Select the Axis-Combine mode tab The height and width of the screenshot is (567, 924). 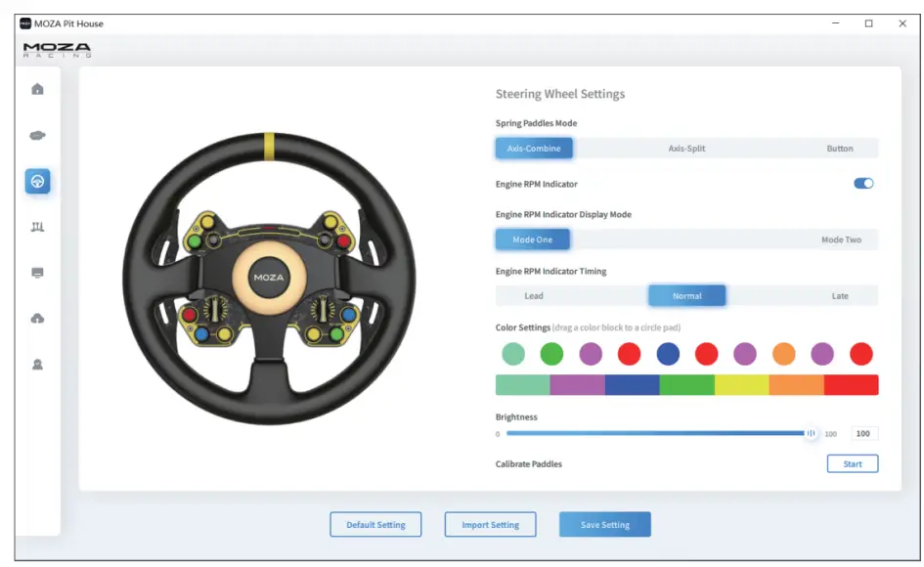(533, 148)
